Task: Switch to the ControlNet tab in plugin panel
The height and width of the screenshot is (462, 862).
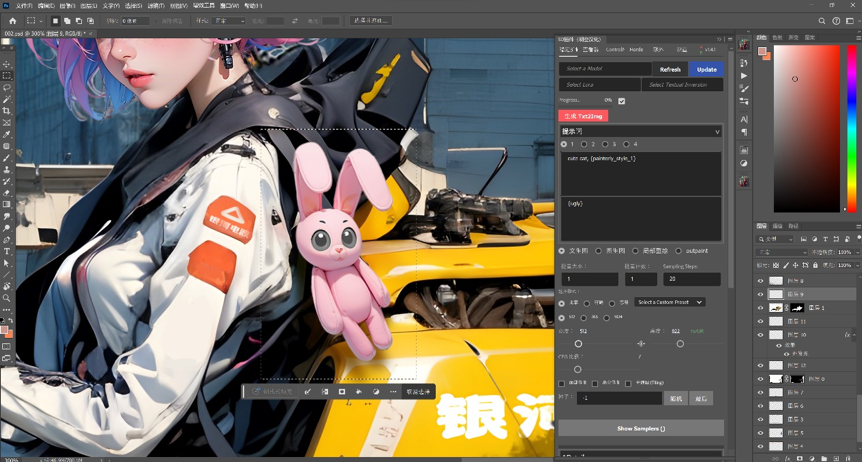Action: (x=615, y=50)
